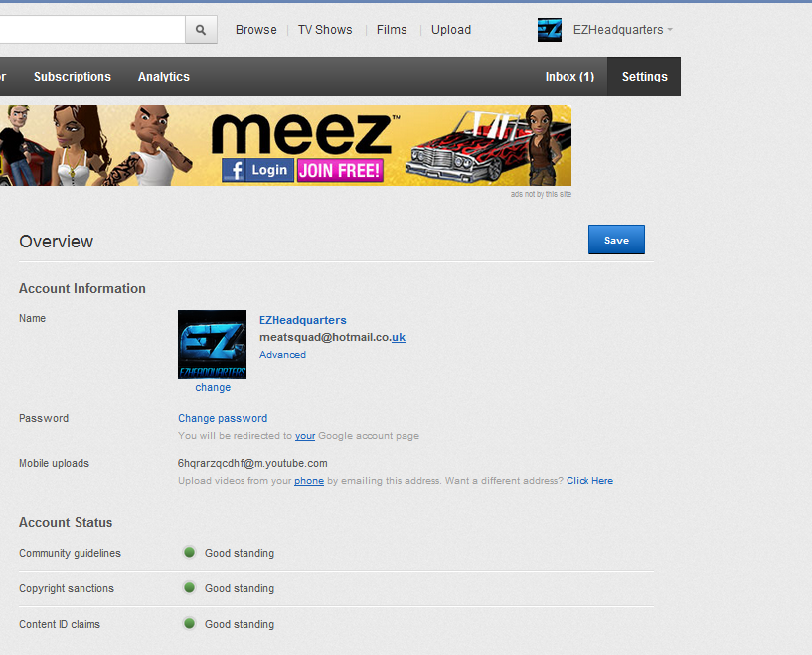Click the green Community guidelines status dot
812x655 pixels.
(190, 552)
